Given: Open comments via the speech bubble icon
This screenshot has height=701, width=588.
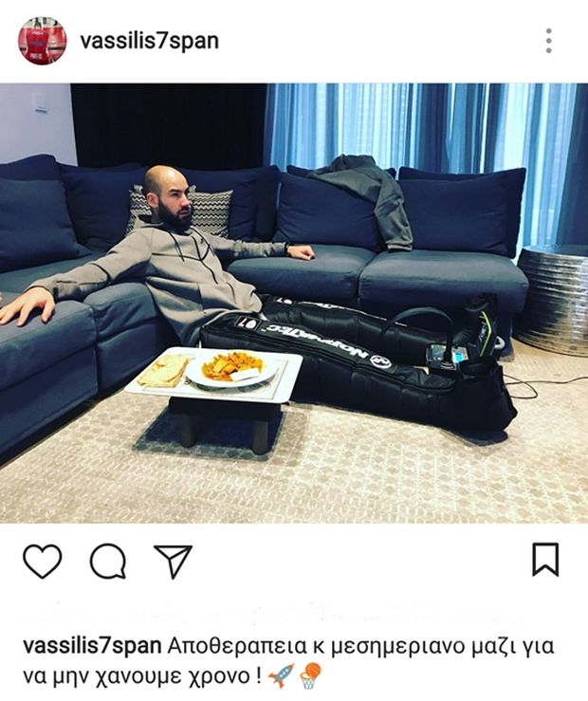Looking at the screenshot, I should pos(108,562).
